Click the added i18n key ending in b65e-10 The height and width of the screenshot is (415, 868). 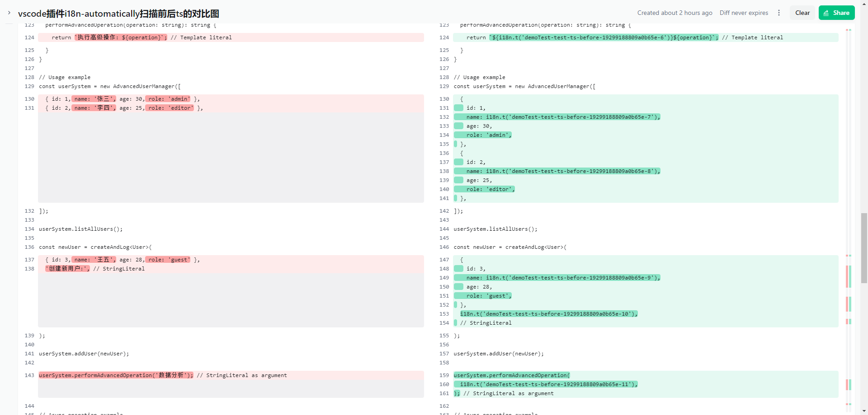click(548, 314)
